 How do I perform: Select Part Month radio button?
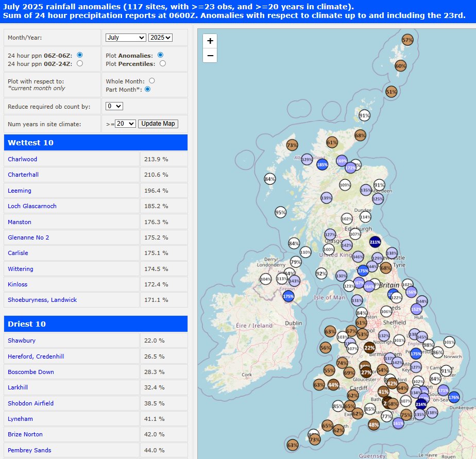coord(147,89)
